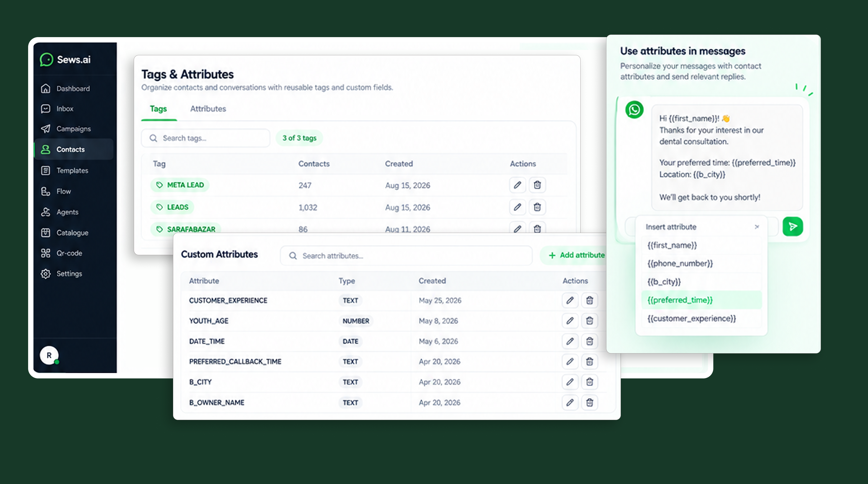The width and height of the screenshot is (868, 484).
Task: Select the Tags tab
Action: [158, 109]
